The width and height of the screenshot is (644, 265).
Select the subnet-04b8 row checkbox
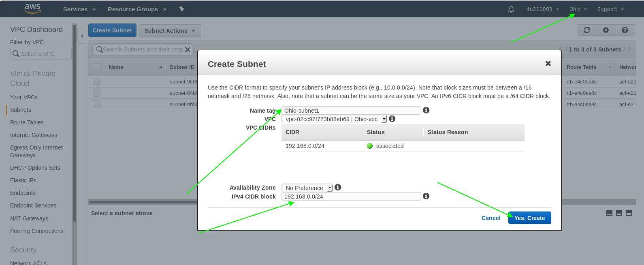tap(96, 93)
